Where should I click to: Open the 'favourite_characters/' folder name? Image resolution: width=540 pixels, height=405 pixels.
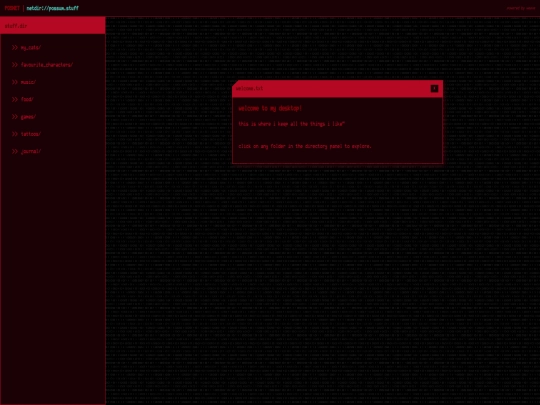pyautogui.click(x=47, y=65)
